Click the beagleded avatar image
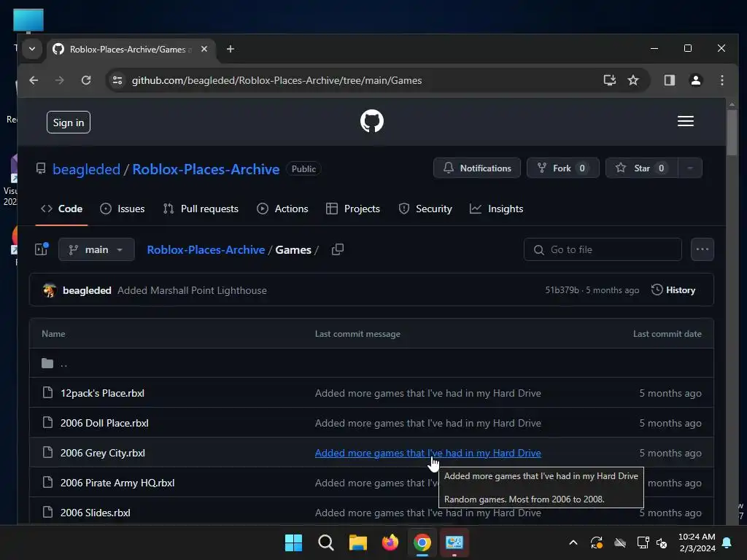This screenshot has width=747, height=560. coord(49,290)
